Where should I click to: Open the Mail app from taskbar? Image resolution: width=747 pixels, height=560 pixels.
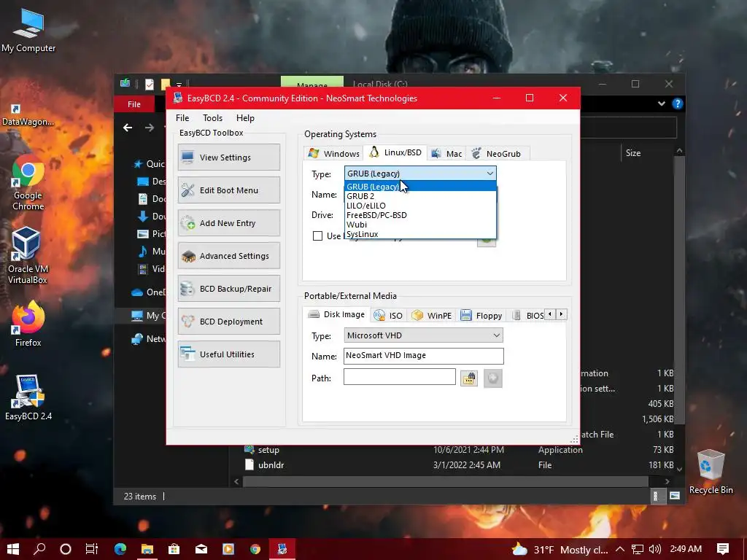[x=201, y=549]
